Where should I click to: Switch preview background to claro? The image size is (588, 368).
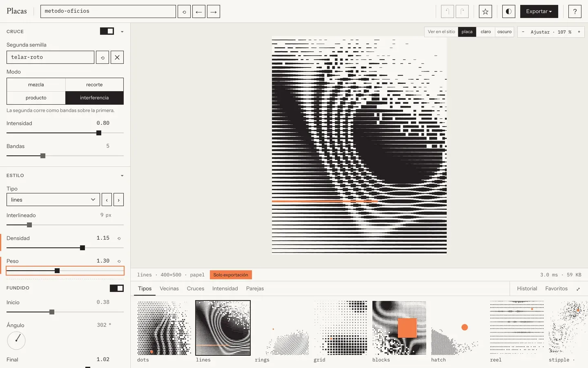(486, 32)
